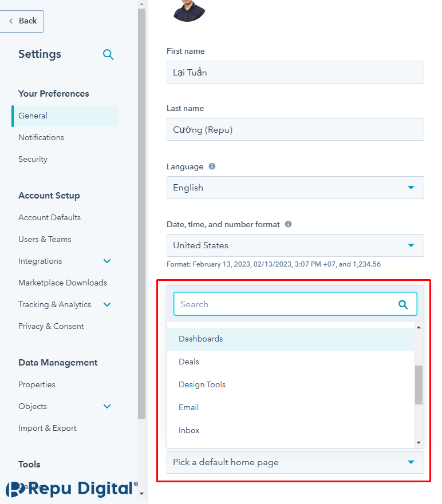The width and height of the screenshot is (442, 504).
Task: Expand the Objects section chevron
Action: click(107, 406)
